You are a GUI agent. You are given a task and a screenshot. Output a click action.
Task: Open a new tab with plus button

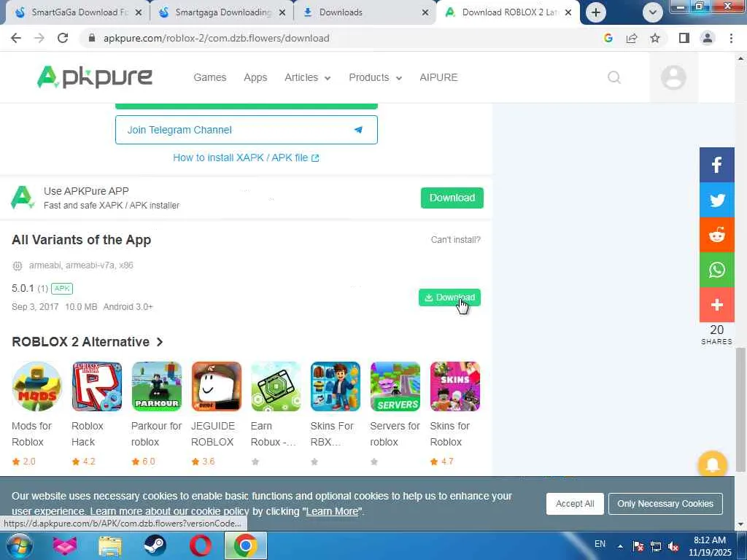click(595, 12)
